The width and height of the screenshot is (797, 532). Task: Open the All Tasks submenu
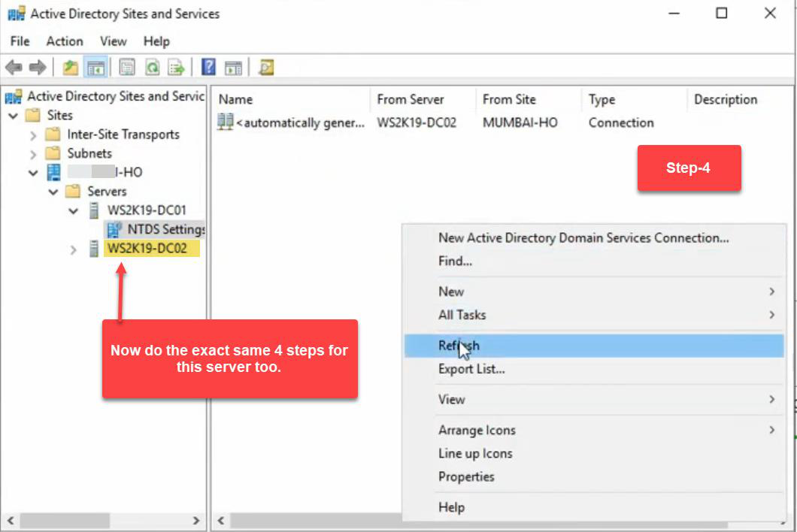click(594, 315)
